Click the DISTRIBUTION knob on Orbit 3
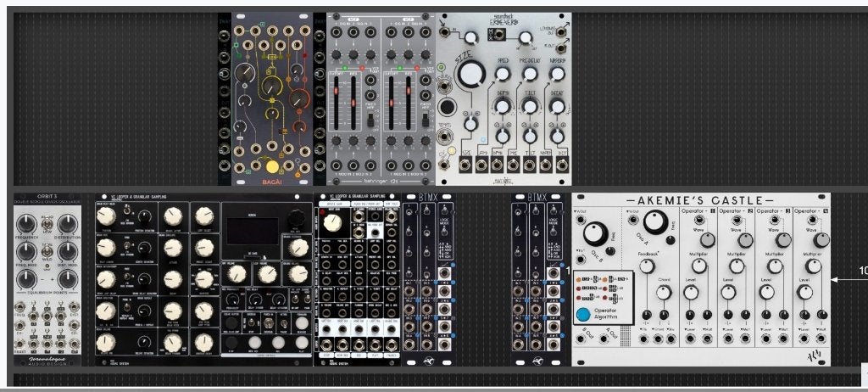This screenshot has width=868, height=392. tap(68, 224)
